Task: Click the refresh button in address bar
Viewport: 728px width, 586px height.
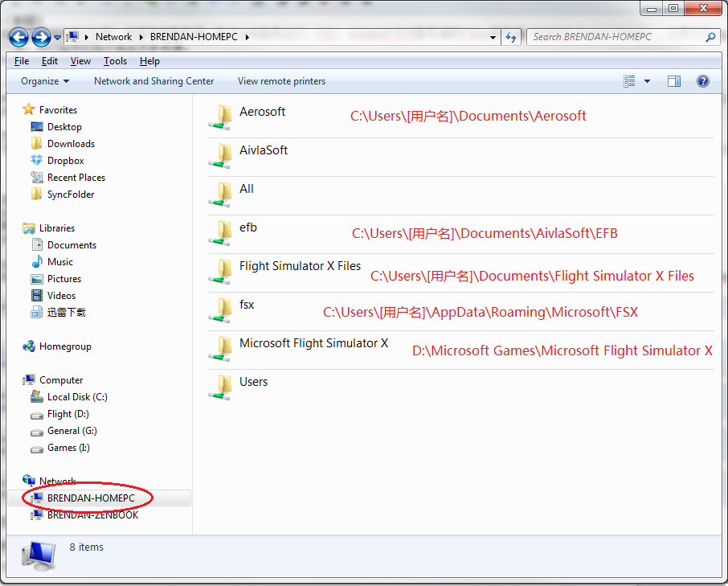Action: point(511,37)
